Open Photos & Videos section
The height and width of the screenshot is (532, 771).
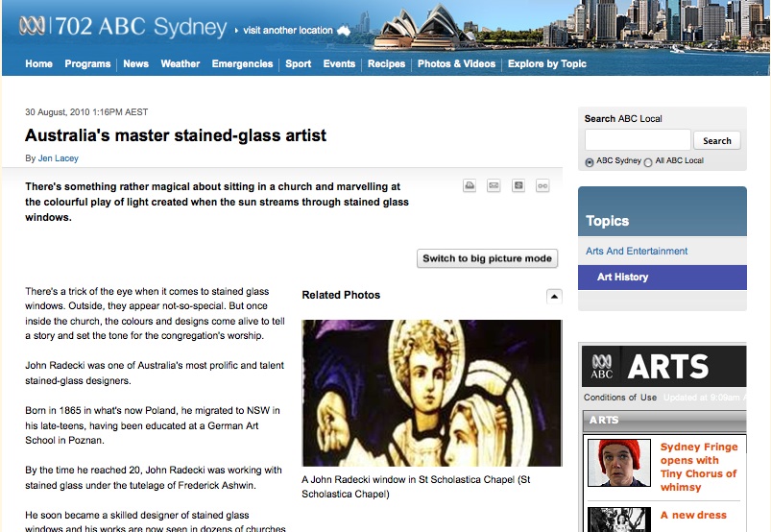pyautogui.click(x=456, y=64)
